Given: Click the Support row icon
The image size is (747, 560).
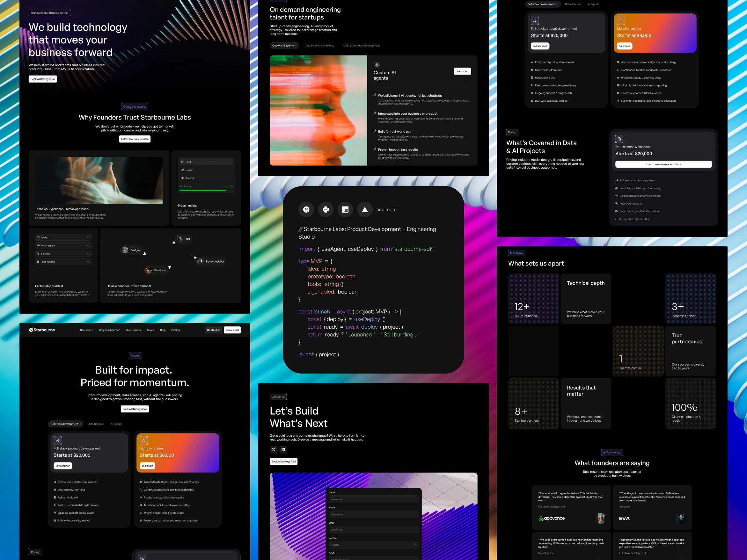Looking at the screenshot, I should [182, 178].
